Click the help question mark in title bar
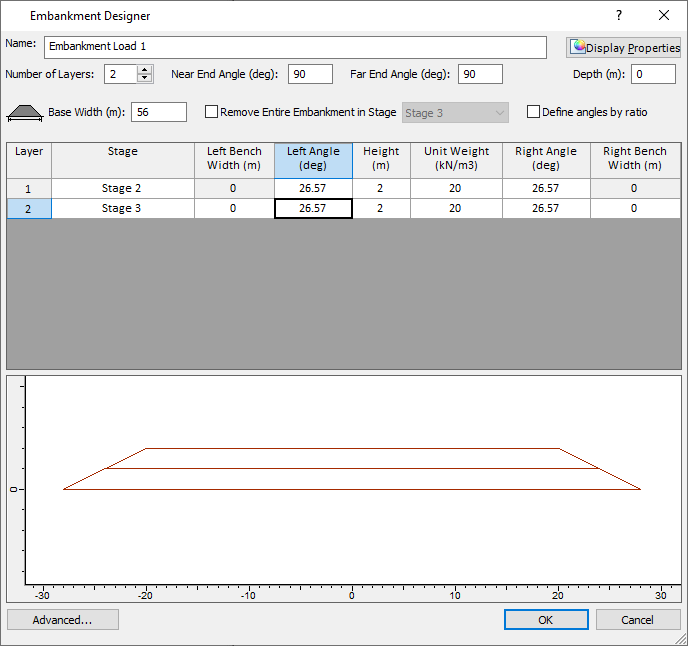 pos(619,16)
